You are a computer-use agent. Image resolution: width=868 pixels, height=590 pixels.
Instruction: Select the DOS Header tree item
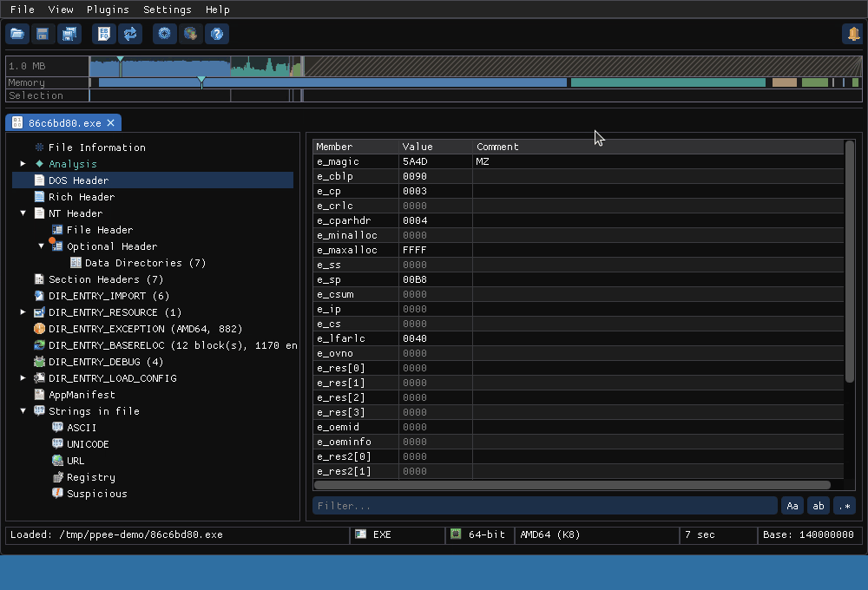(x=153, y=180)
